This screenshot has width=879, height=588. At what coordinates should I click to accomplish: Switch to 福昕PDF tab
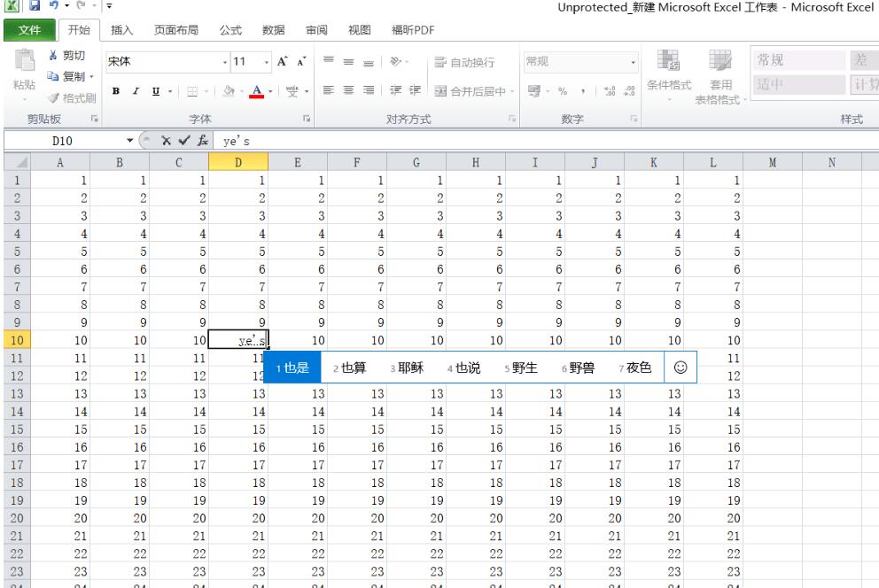coord(413,30)
